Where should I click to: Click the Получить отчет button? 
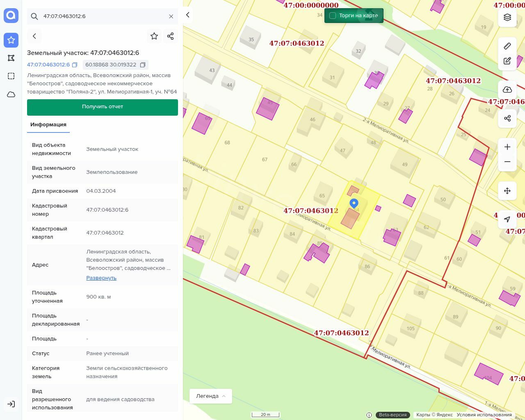pos(103,107)
